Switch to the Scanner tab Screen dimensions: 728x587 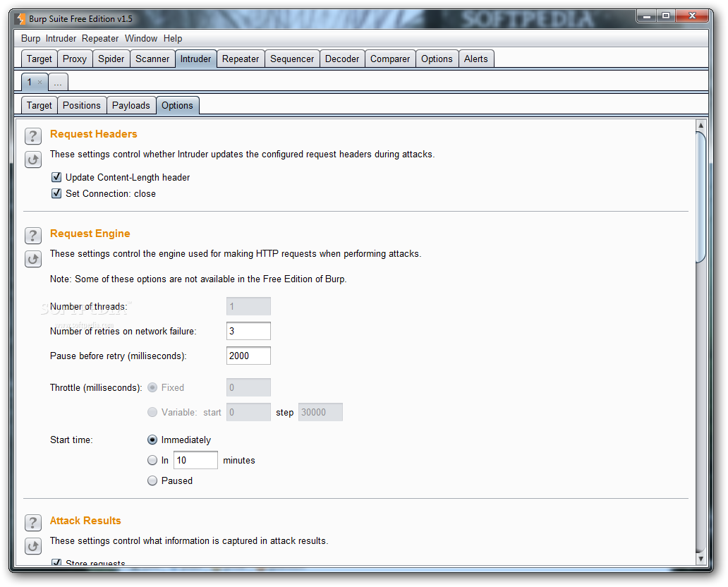153,59
